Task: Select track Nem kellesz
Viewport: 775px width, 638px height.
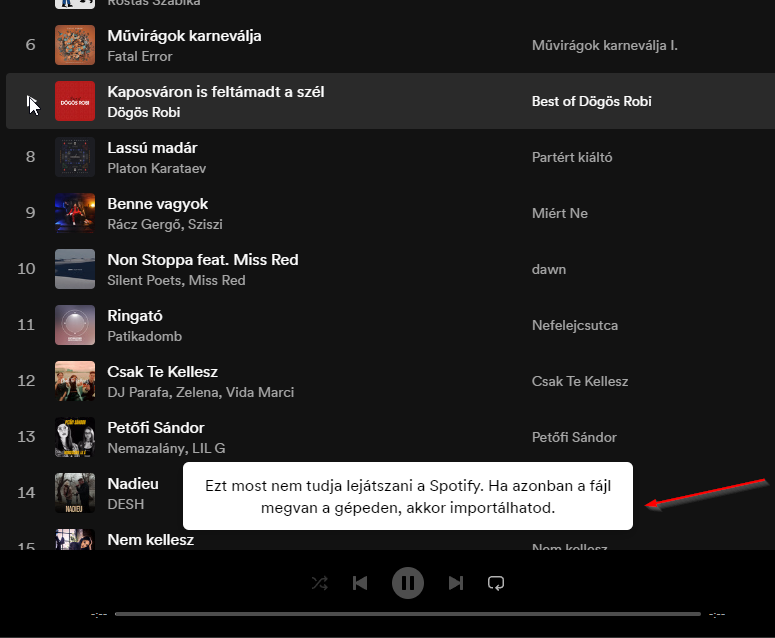Action: click(151, 540)
